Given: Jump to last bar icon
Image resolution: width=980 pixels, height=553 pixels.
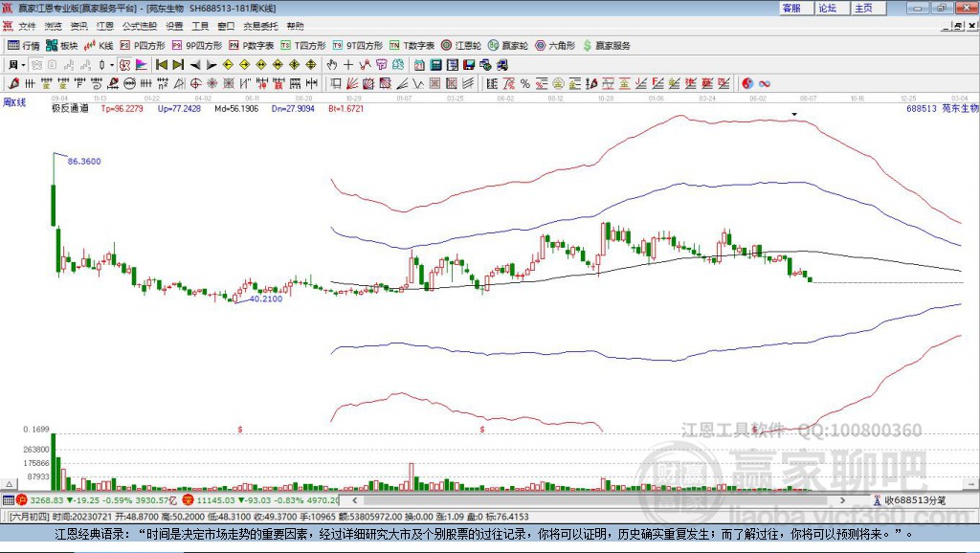Looking at the screenshot, I should pos(178,65).
